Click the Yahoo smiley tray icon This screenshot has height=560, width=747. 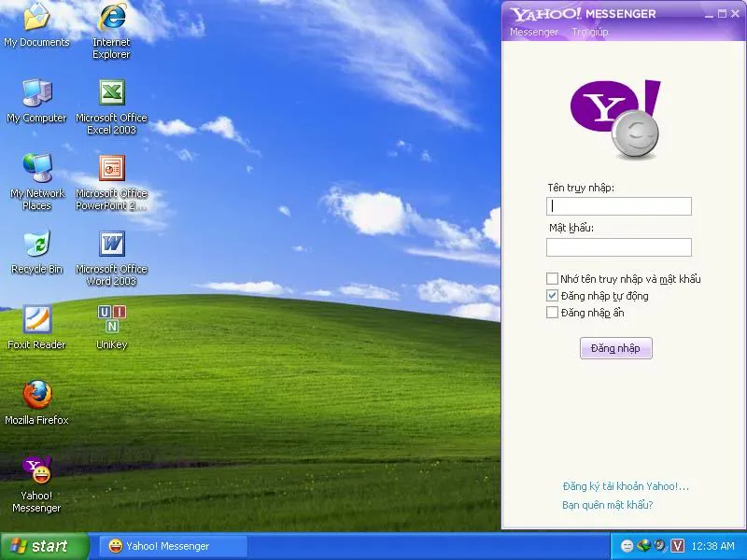pos(627,546)
